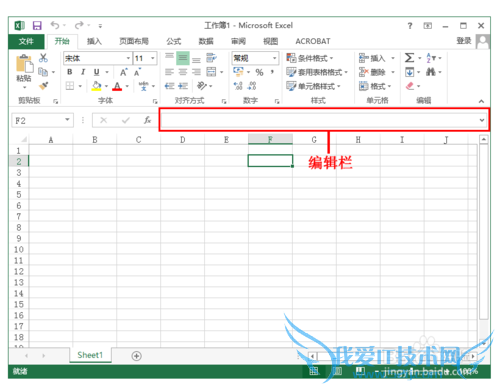Toggle Italic formatting

[83, 72]
